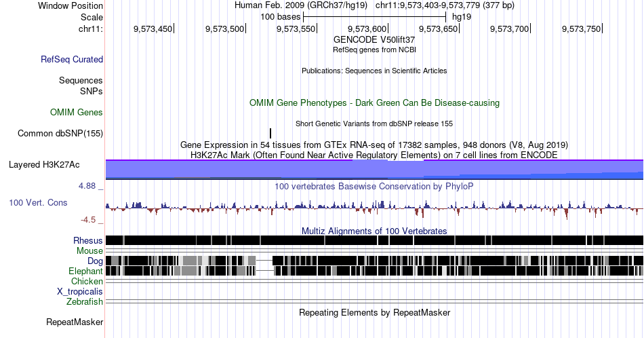The height and width of the screenshot is (338, 644).
Task: Select the Rhesus alignment label
Action: (x=88, y=240)
